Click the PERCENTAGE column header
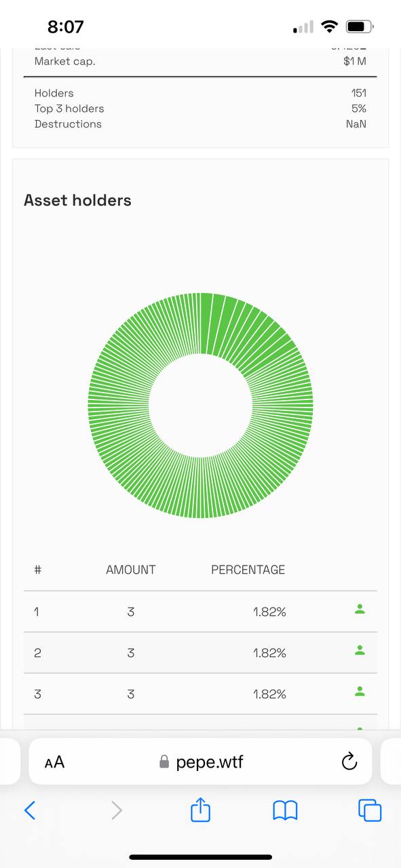This screenshot has width=401, height=868. [248, 570]
